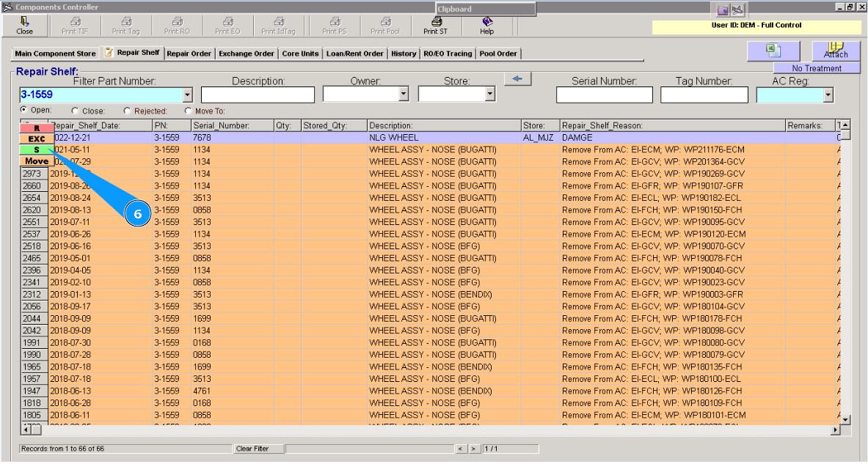Click the blue back arrow button
Viewport: 868px width, 464px height.
click(517, 79)
